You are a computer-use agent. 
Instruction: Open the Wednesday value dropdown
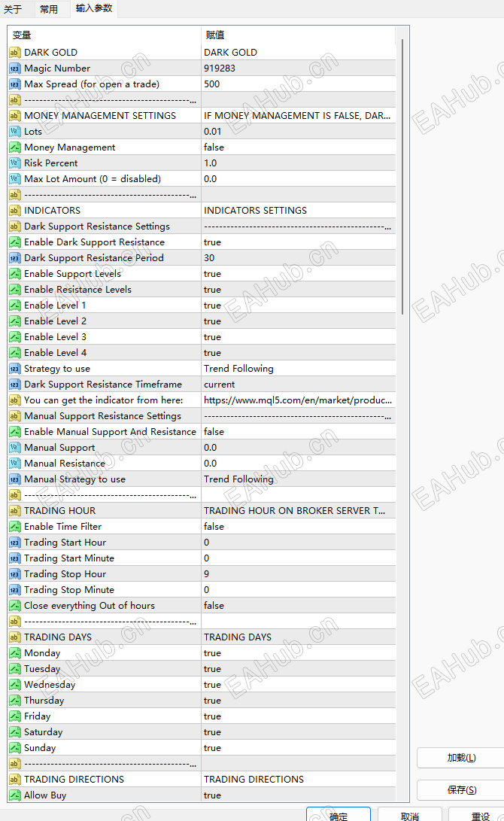point(299,684)
